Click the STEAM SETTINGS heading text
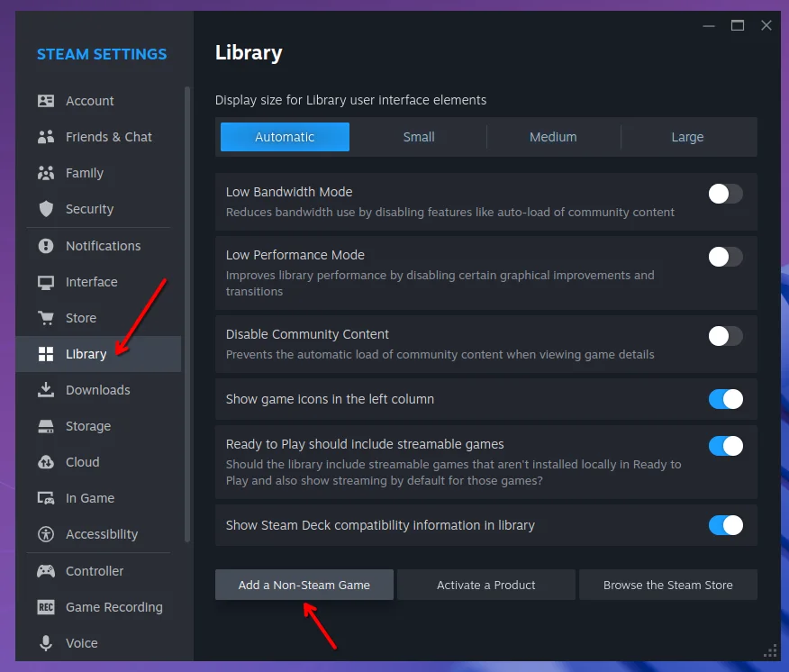The image size is (789, 672). tap(102, 54)
